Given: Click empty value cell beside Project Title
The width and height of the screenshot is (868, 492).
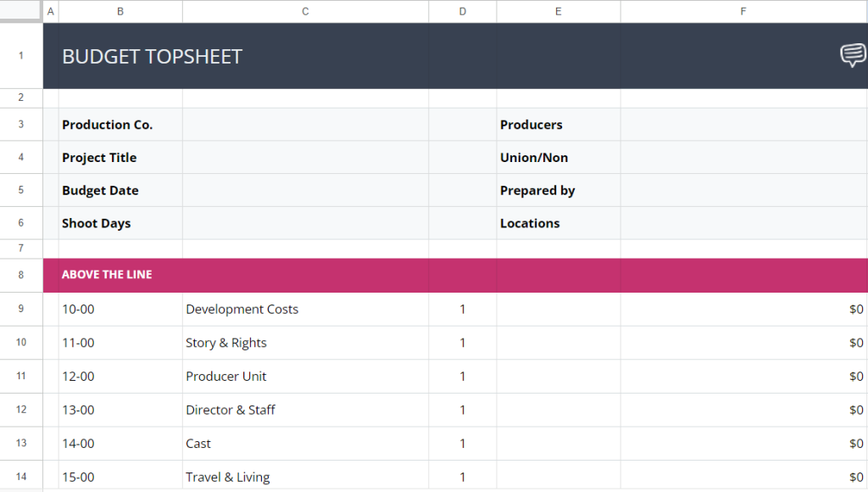Looking at the screenshot, I should click(305, 157).
